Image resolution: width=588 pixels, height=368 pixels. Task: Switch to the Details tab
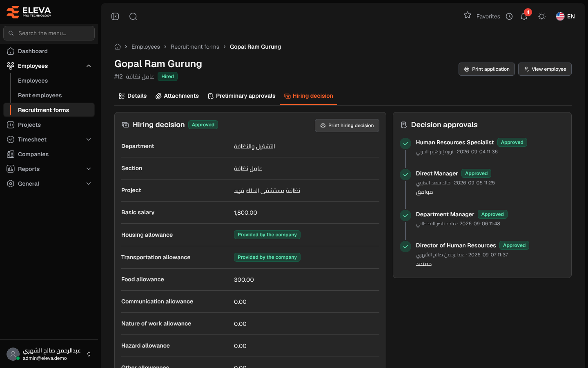coord(133,96)
